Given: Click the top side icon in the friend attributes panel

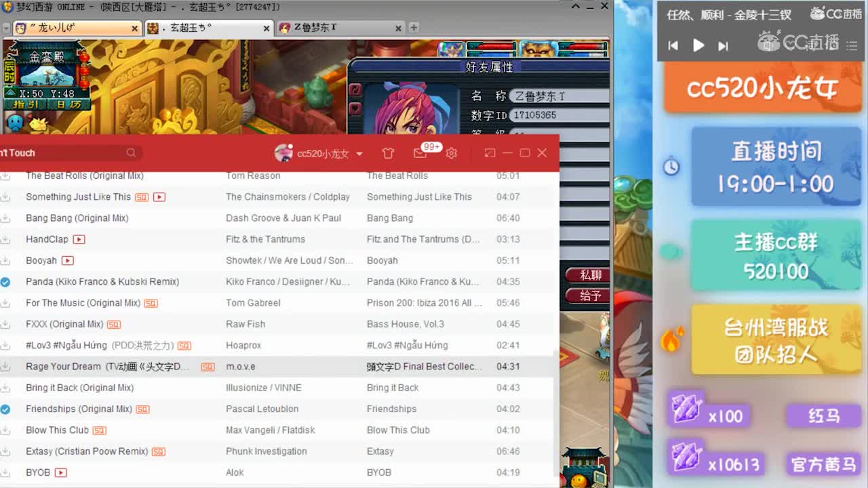Looking at the screenshot, I should (x=355, y=89).
